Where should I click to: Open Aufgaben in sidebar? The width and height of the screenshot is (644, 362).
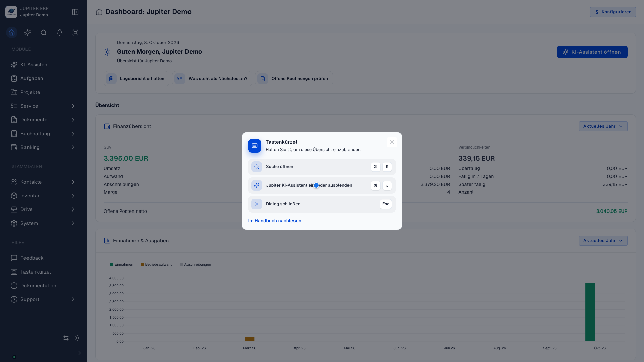point(44,78)
